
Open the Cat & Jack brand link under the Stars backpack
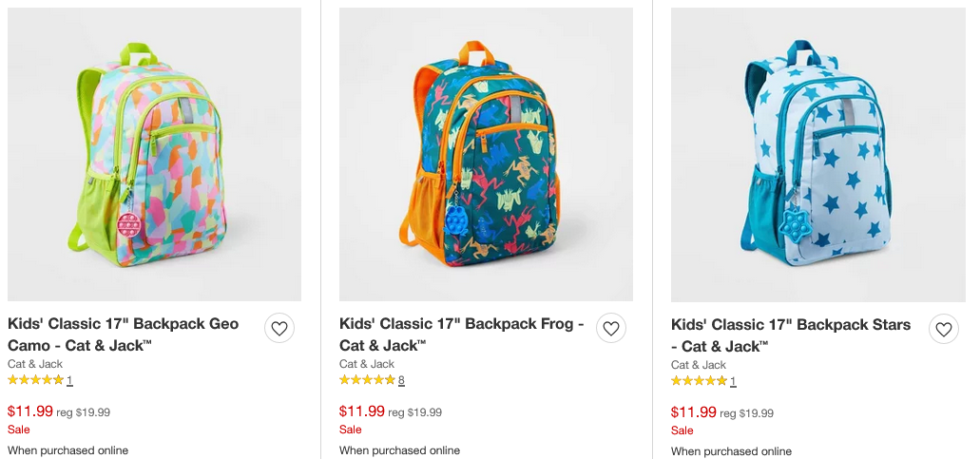[699, 365]
